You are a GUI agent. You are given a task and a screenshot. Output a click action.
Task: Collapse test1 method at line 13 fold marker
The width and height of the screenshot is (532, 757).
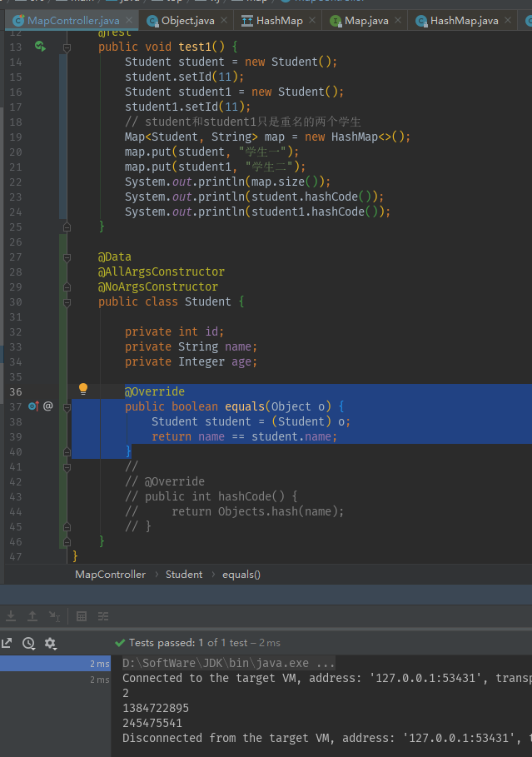[x=67, y=47]
